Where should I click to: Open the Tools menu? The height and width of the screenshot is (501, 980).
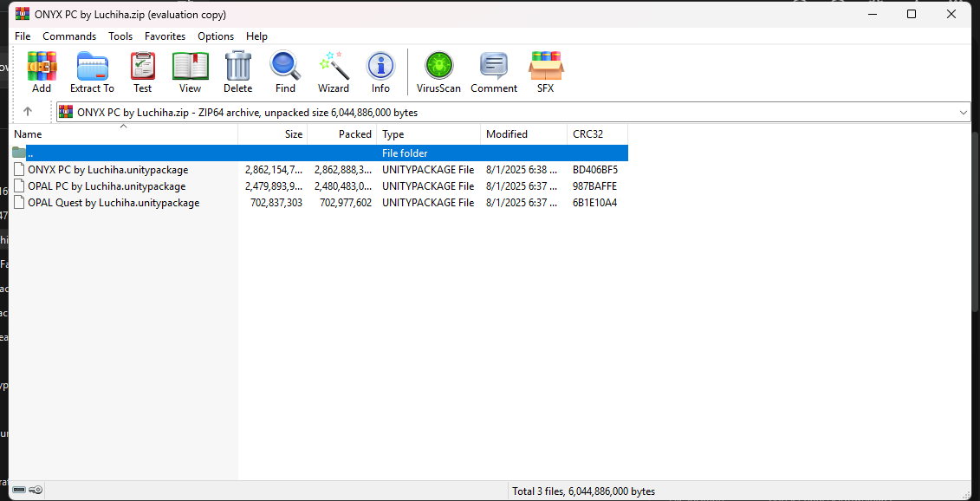click(x=120, y=36)
